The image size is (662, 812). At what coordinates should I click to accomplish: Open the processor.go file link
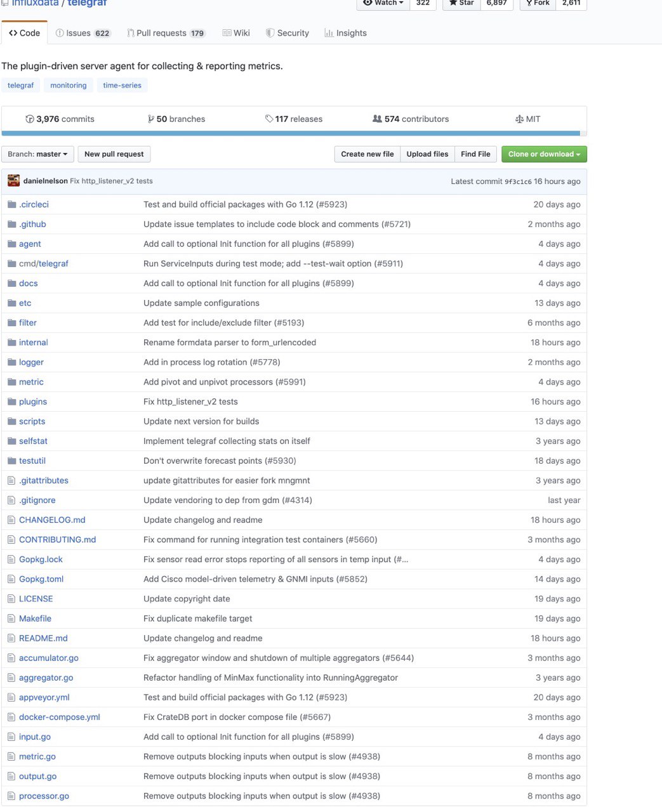44,796
